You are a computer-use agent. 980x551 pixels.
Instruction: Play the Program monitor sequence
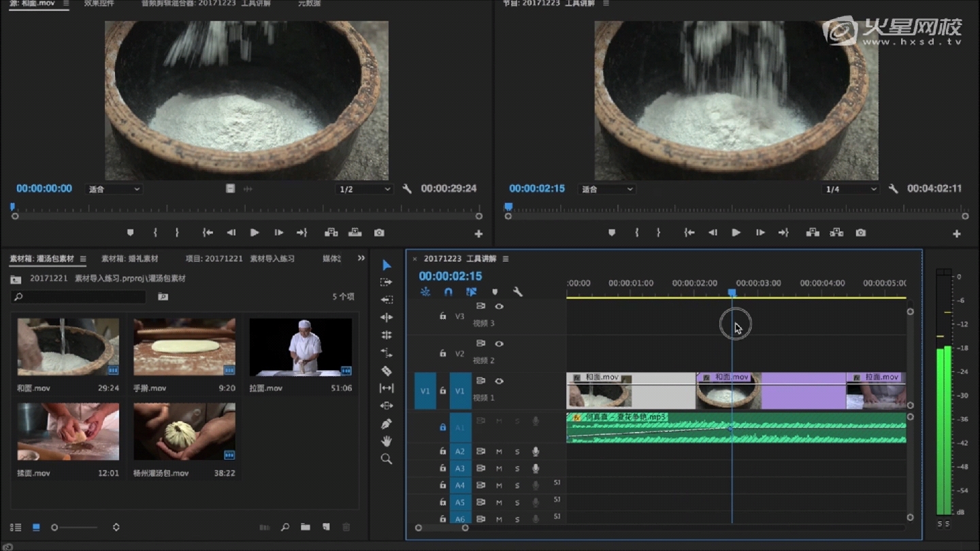pyautogui.click(x=736, y=233)
